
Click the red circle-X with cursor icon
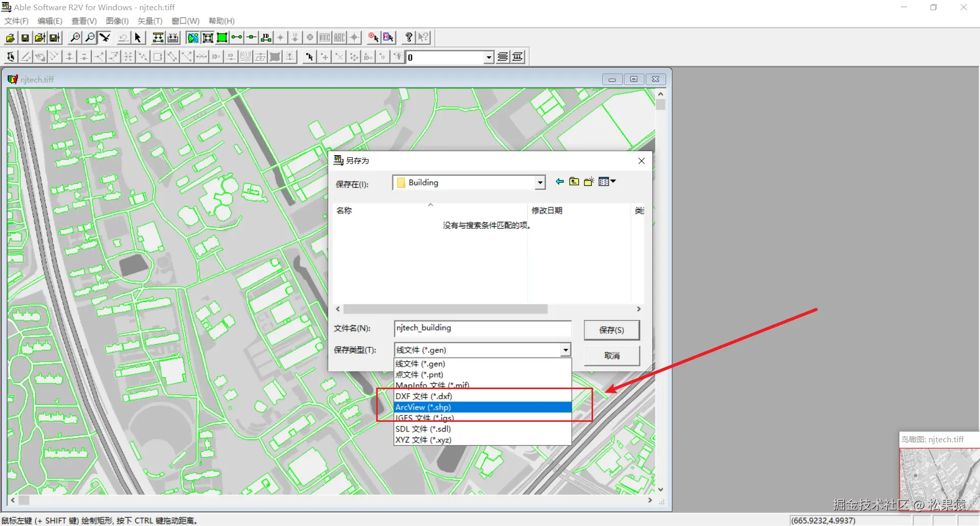pos(374,38)
